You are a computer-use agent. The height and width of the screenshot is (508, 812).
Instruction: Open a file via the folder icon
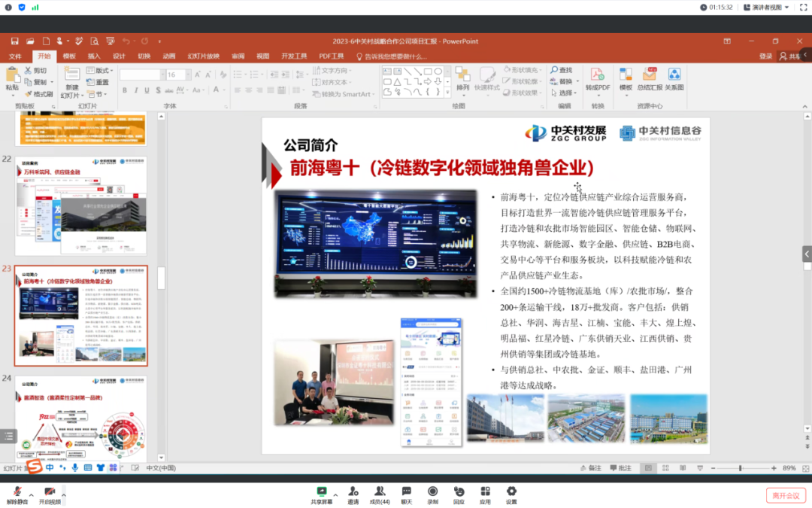[31, 41]
